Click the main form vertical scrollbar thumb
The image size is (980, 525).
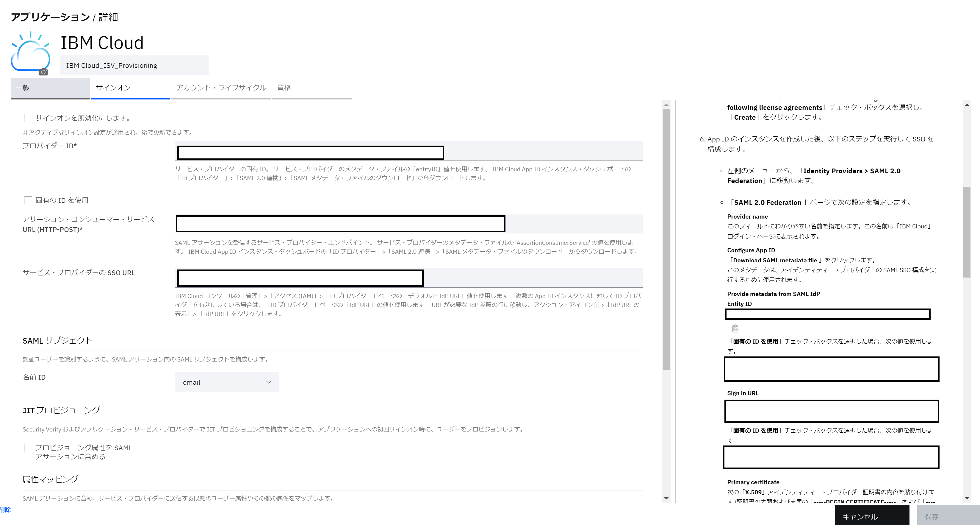[x=666, y=239]
